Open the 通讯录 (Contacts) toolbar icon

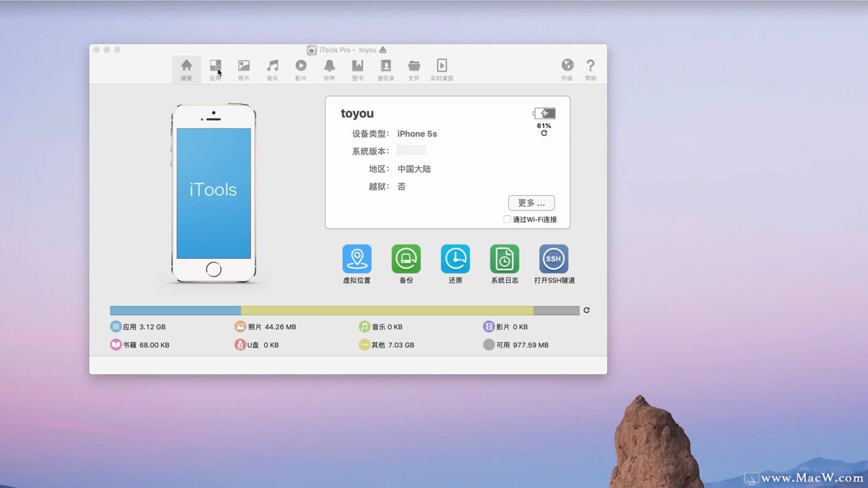[x=386, y=65]
